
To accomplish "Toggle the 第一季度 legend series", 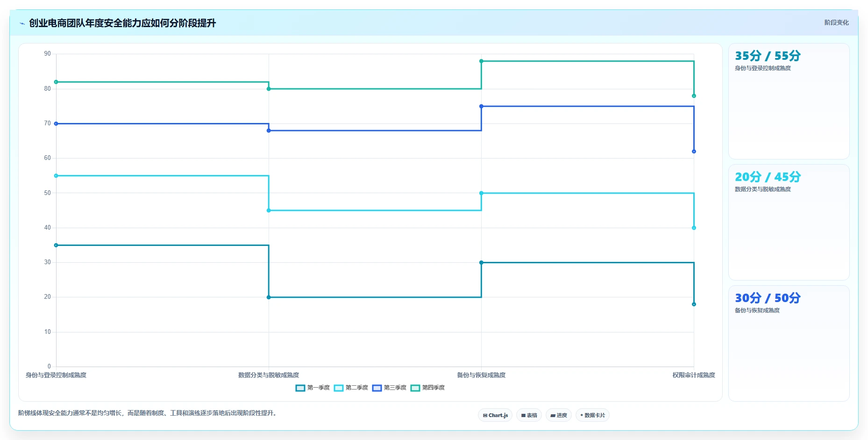I will 313,388.
